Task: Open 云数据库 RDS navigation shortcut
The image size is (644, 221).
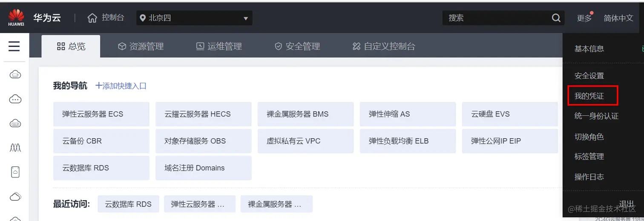Action: (101, 168)
